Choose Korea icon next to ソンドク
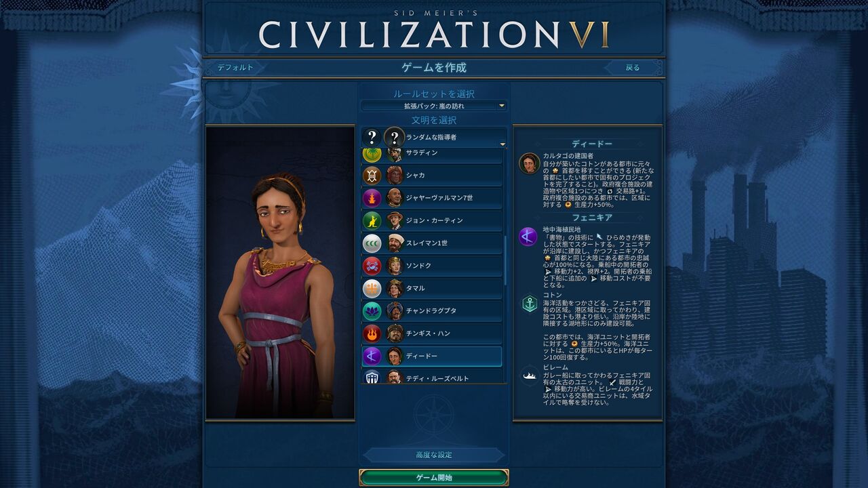 click(372, 266)
